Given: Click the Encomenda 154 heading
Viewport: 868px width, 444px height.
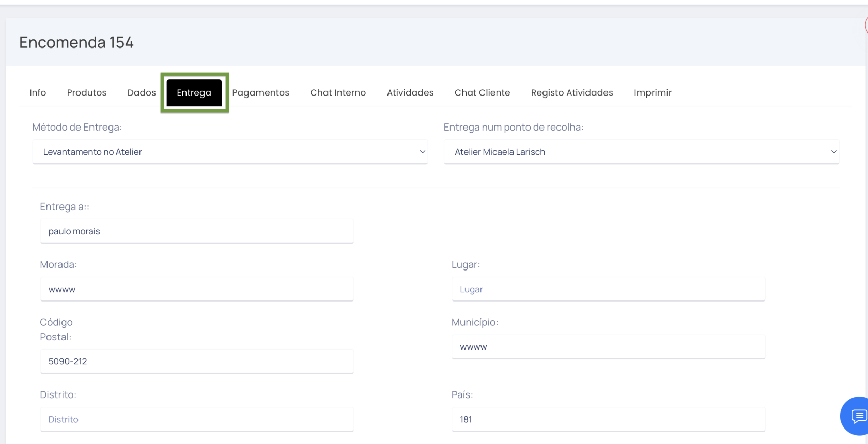Looking at the screenshot, I should click(x=76, y=42).
